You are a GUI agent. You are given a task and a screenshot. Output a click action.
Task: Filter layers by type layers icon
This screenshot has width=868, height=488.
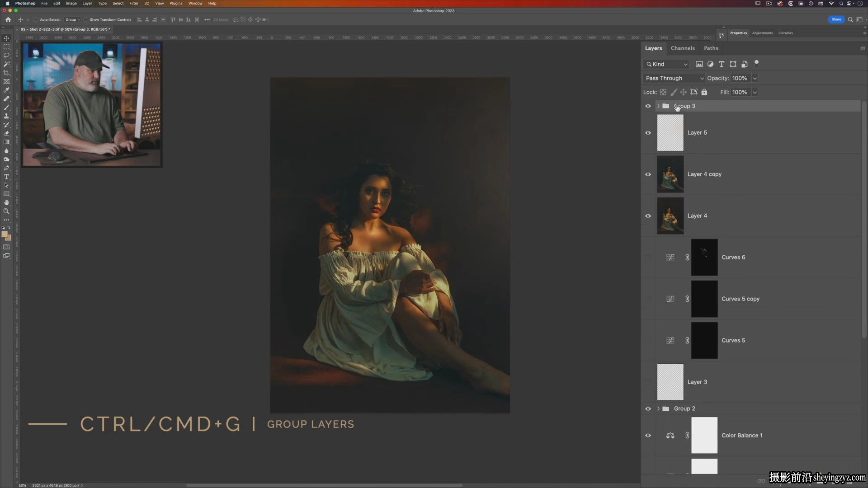(x=722, y=64)
